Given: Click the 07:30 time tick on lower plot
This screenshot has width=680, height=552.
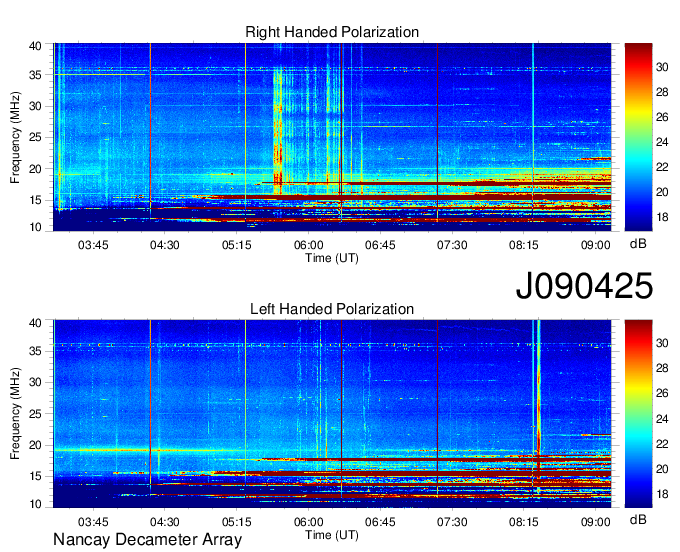Looking at the screenshot, I should coord(452,522).
